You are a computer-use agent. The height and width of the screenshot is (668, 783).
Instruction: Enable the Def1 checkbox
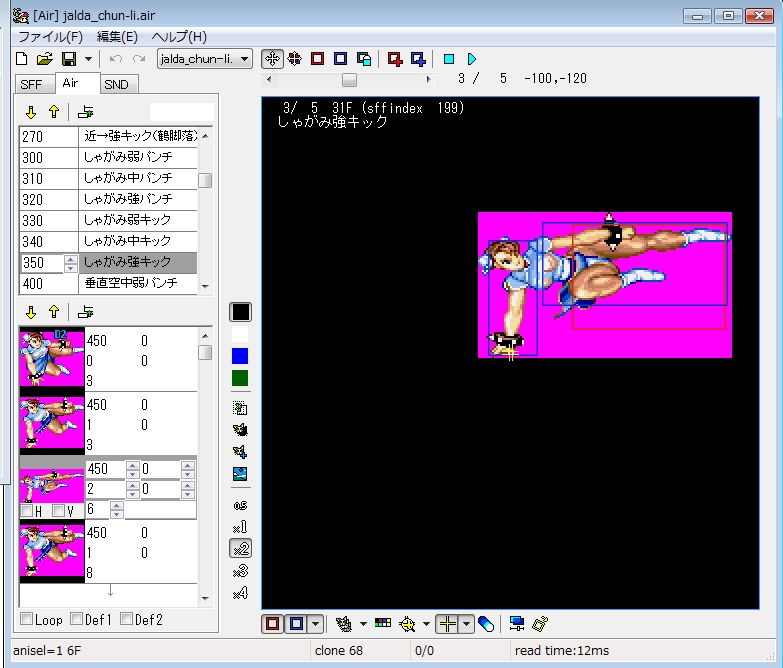tap(76, 619)
